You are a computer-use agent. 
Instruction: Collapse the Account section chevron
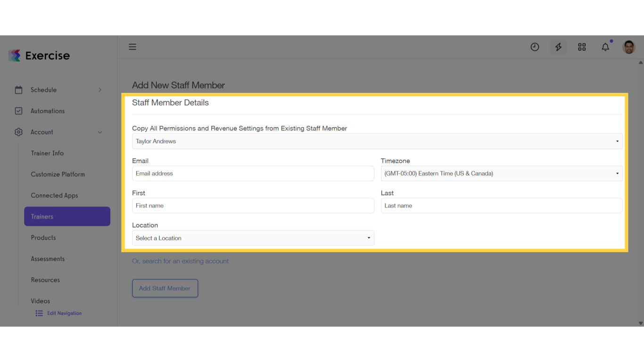click(99, 132)
